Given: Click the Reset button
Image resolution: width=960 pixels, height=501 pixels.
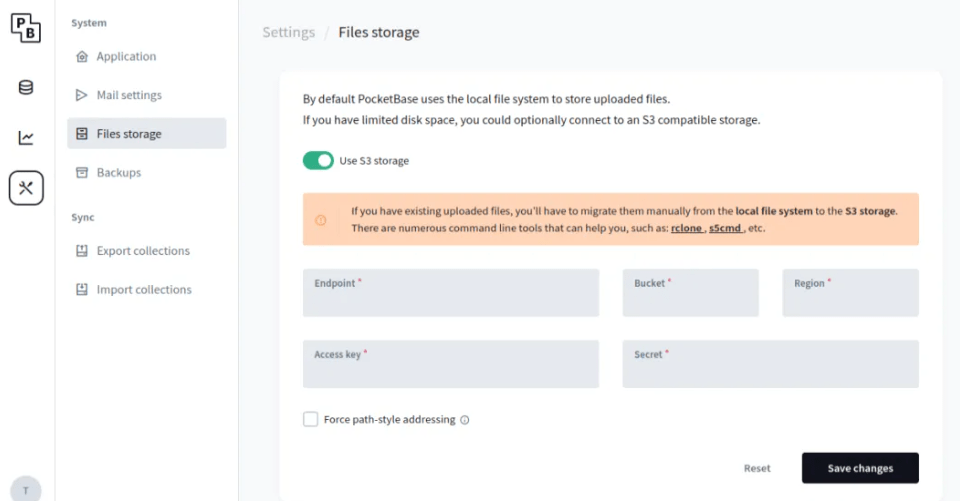Looking at the screenshot, I should [x=757, y=468].
